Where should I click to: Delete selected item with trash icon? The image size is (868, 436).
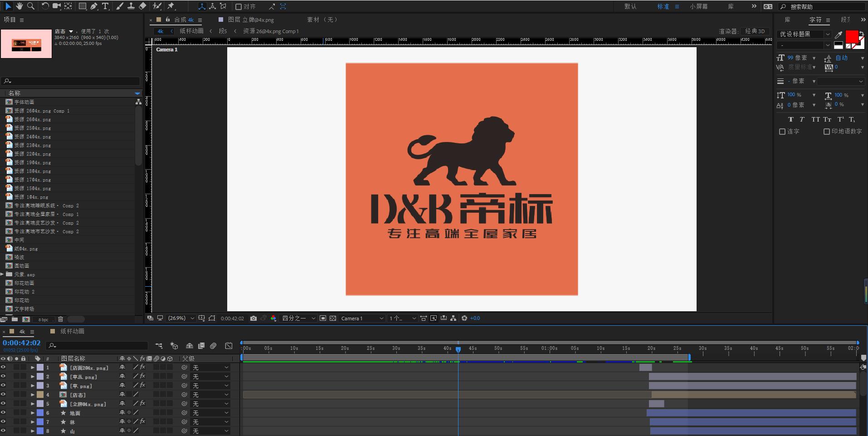click(61, 319)
